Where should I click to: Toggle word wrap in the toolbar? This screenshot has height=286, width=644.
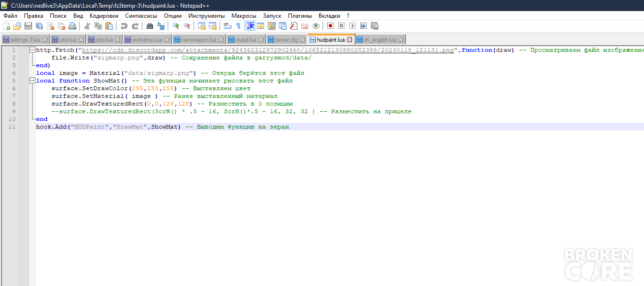pyautogui.click(x=228, y=26)
